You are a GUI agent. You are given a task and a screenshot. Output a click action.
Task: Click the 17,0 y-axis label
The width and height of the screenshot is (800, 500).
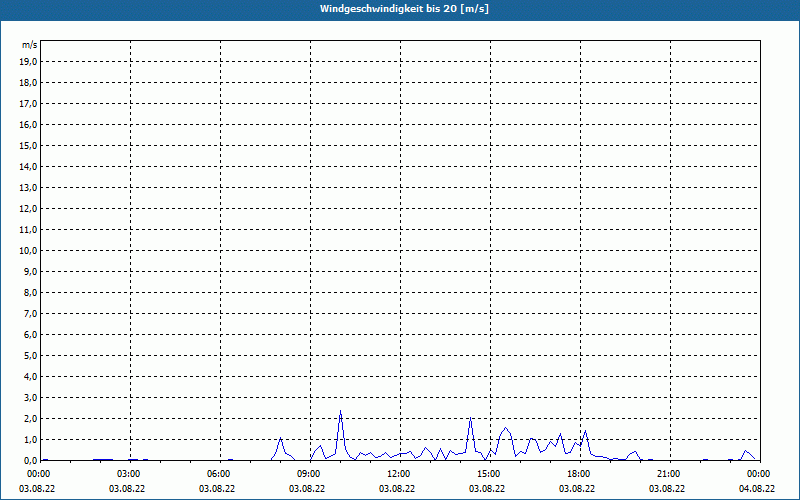coord(28,104)
